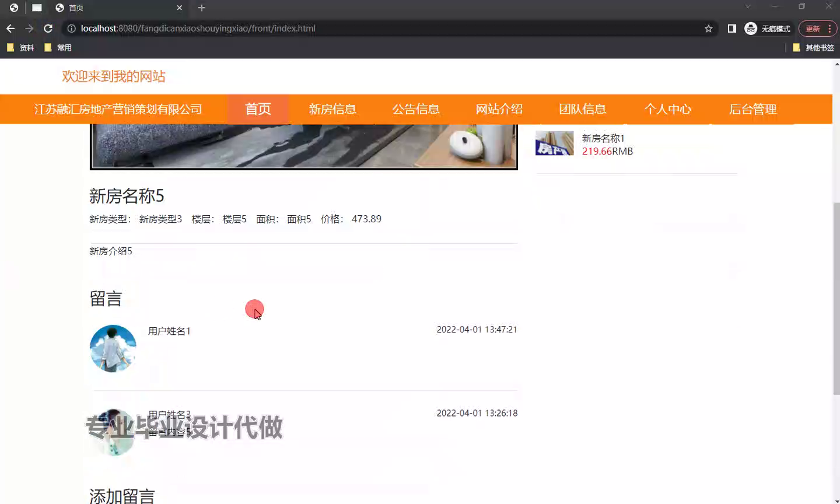Image resolution: width=840 pixels, height=504 pixels.
Task: View site info icon in address bar
Action: coord(71,29)
